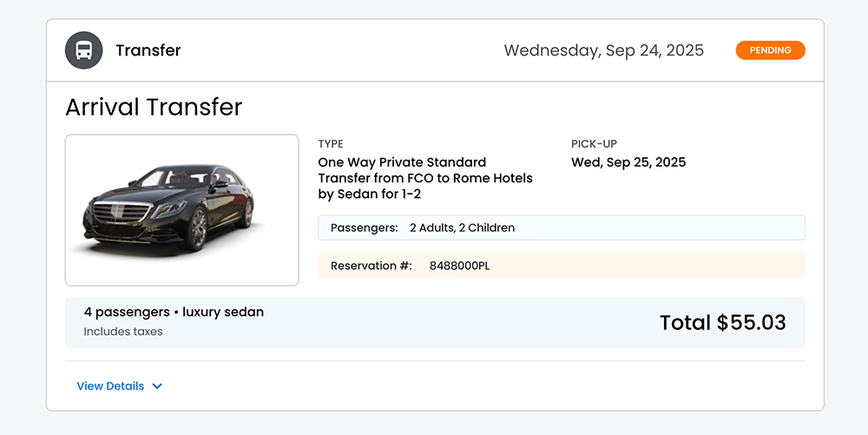The image size is (868, 435).
Task: Click the Includes taxes note
Action: (x=123, y=332)
